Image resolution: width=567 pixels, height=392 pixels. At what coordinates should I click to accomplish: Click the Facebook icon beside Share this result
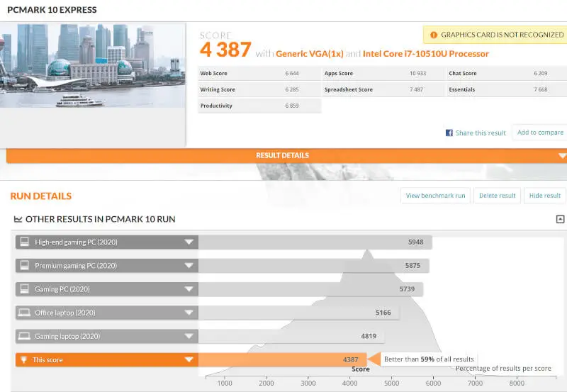(449, 133)
